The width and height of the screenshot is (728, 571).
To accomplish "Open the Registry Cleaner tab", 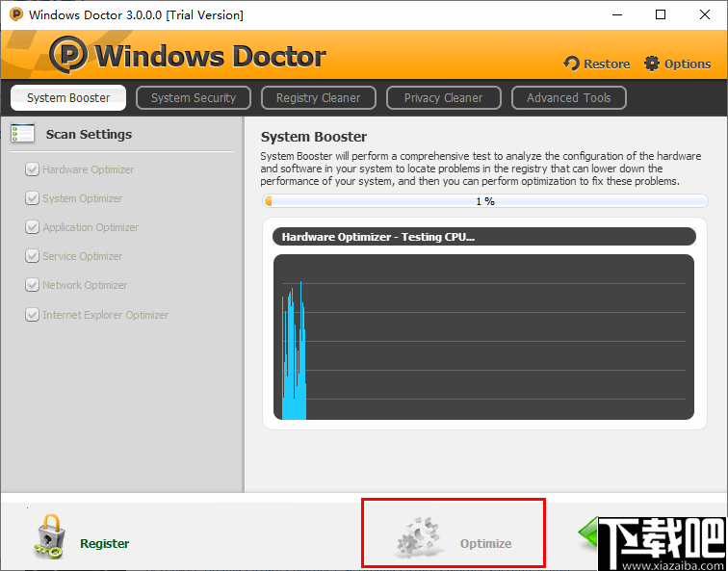I will (x=319, y=97).
